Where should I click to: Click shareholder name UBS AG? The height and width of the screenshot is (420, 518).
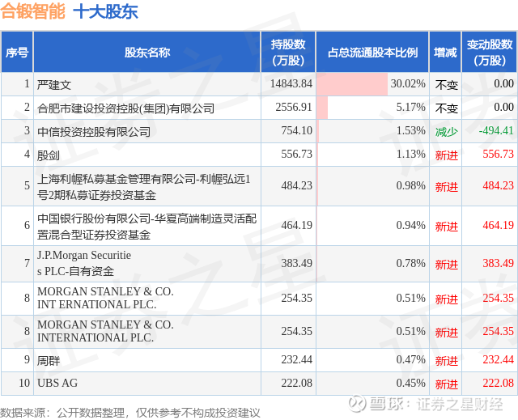57,383
